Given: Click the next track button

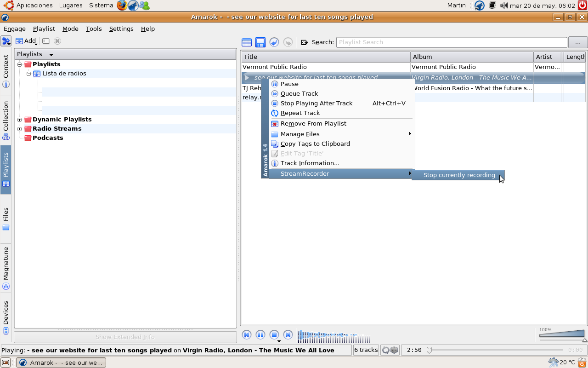Looking at the screenshot, I should (x=288, y=335).
